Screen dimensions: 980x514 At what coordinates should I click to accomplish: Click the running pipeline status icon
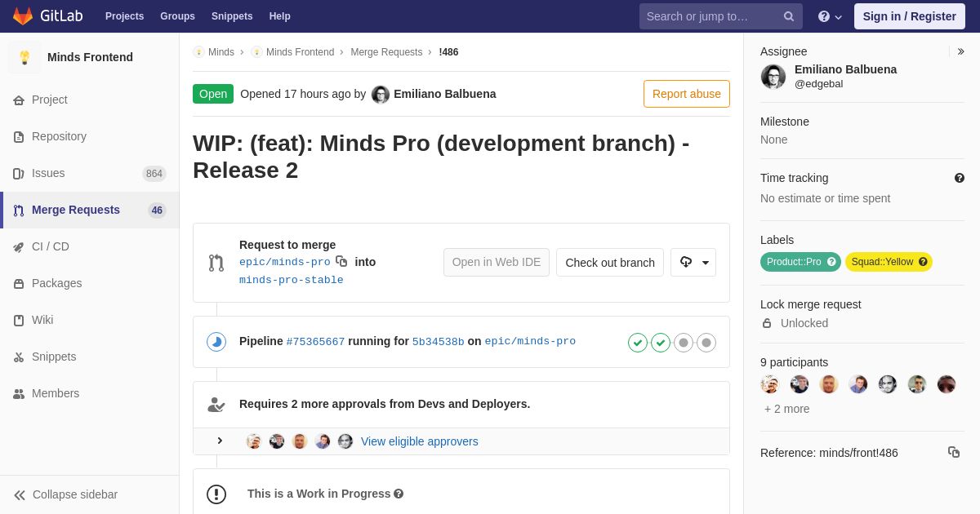(216, 342)
